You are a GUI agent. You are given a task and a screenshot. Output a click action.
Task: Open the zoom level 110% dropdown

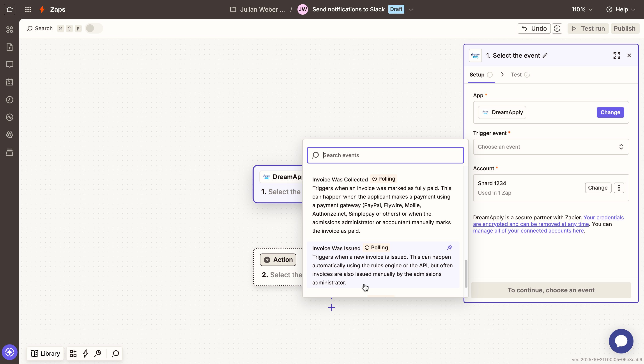[x=582, y=9]
